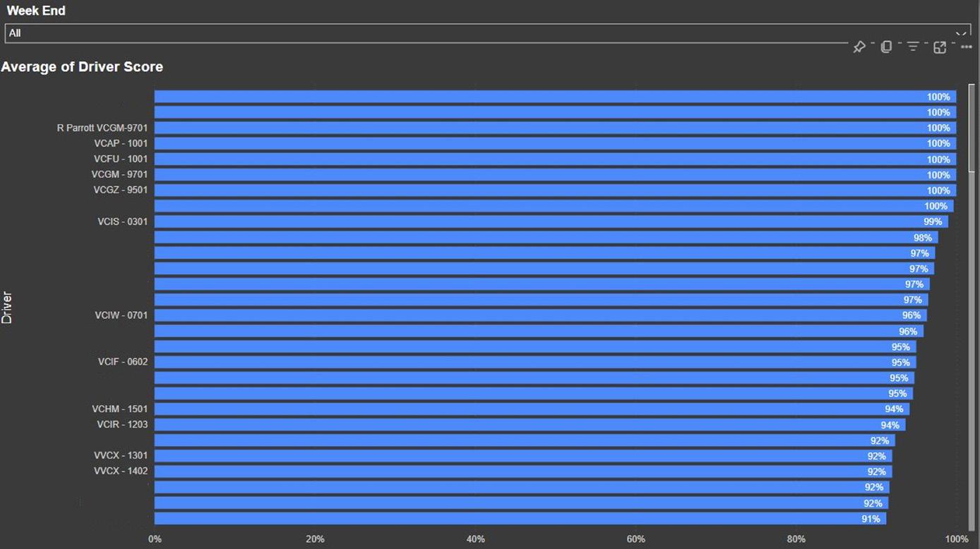The image size is (980, 549).
Task: Click the VCGZ - 9501 bar
Action: pyautogui.click(x=555, y=190)
